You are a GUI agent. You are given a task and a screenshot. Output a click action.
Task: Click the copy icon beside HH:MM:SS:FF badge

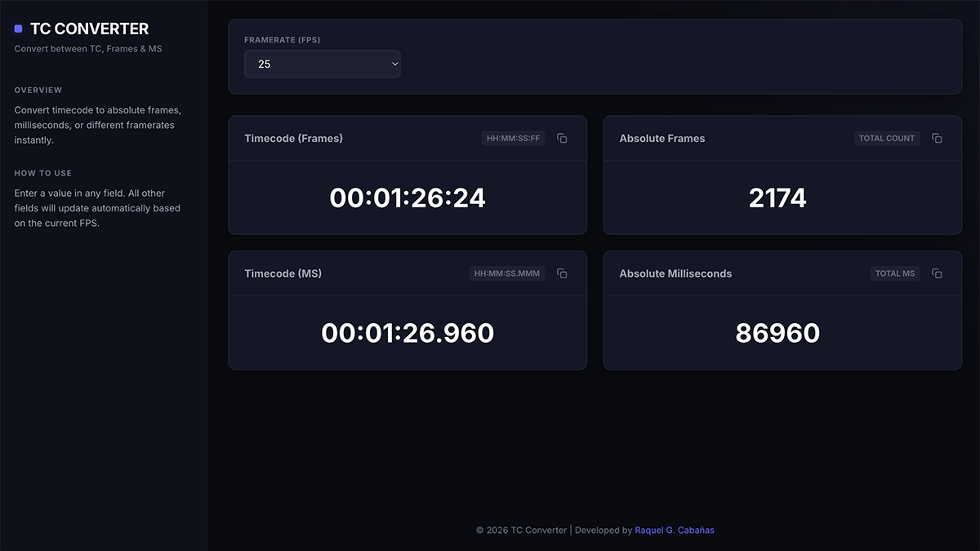[x=562, y=138]
